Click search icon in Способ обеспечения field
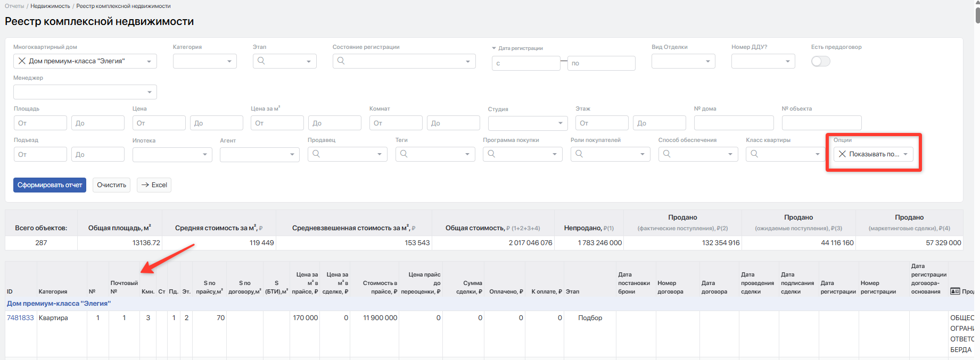Viewport: 980px width, 360px height. [x=667, y=154]
